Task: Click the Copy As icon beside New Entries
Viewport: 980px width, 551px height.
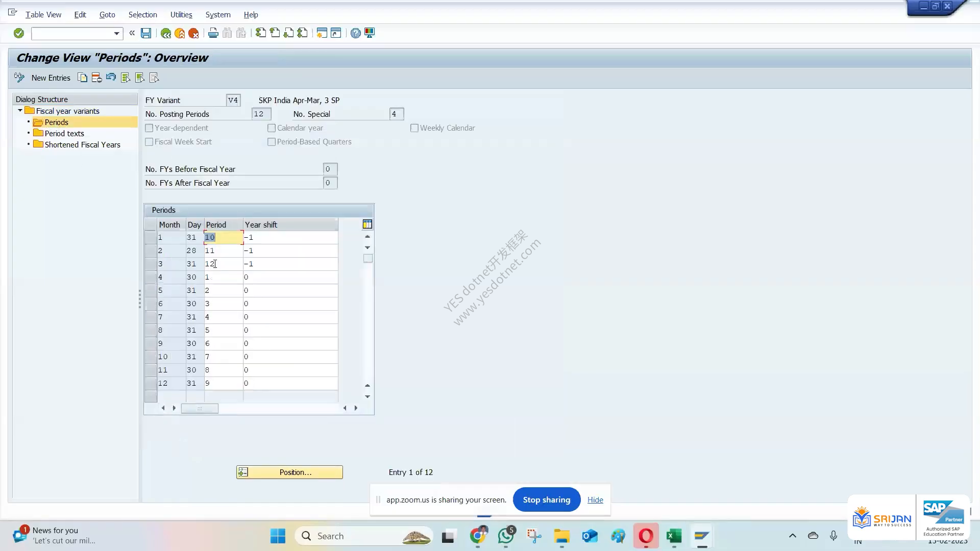Action: click(82, 78)
